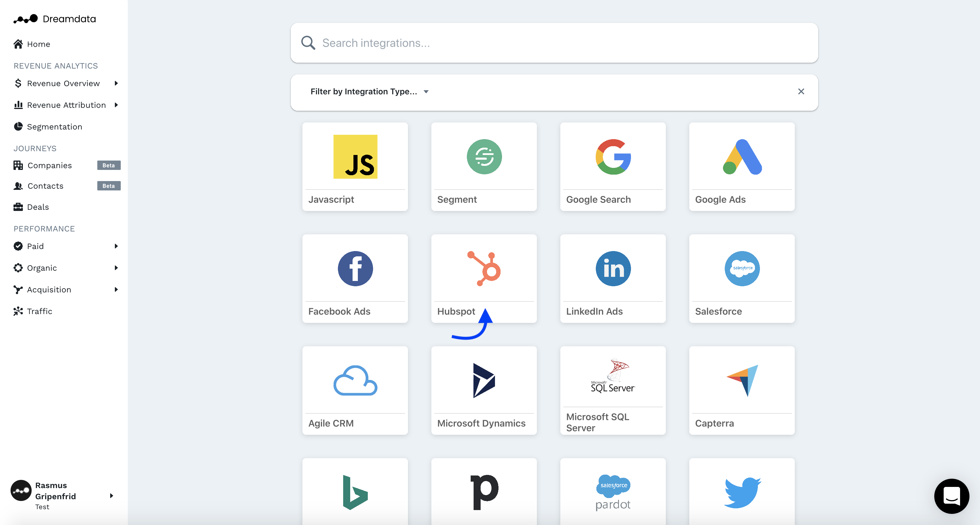Click the Hubspot card label
The width and height of the screenshot is (980, 525).
(x=456, y=312)
